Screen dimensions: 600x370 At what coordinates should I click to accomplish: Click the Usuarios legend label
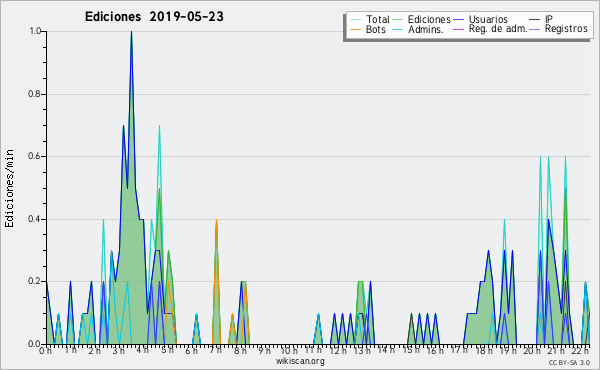[488, 19]
